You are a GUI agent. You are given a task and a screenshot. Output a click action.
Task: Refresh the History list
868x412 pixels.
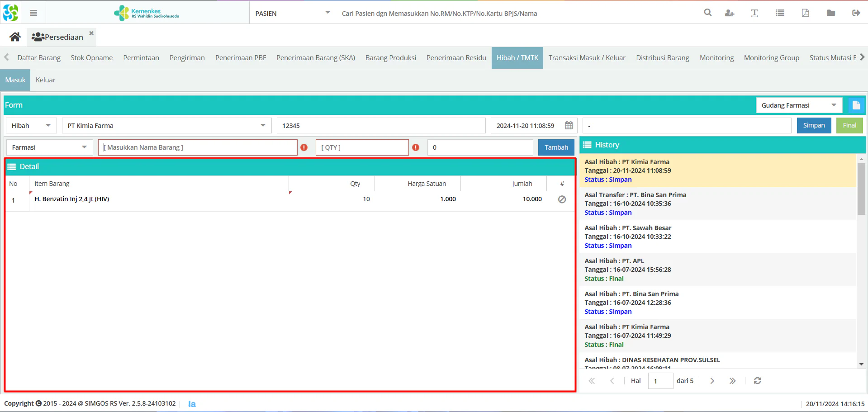[x=757, y=381]
